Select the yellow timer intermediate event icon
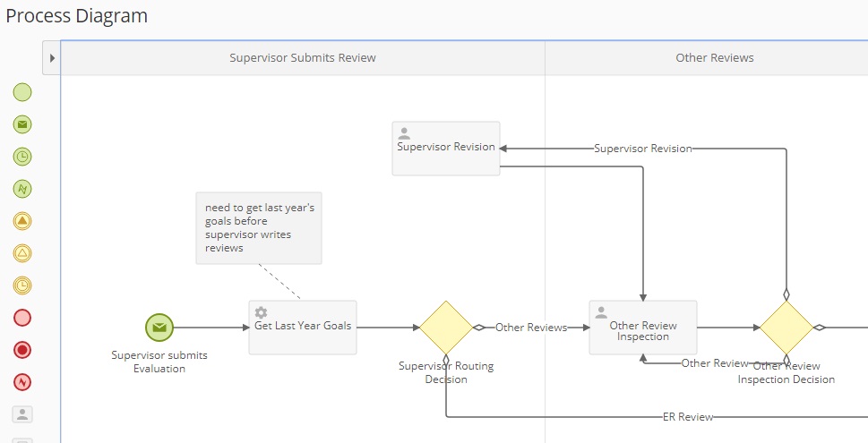Image resolution: width=868 pixels, height=443 pixels. (22, 285)
